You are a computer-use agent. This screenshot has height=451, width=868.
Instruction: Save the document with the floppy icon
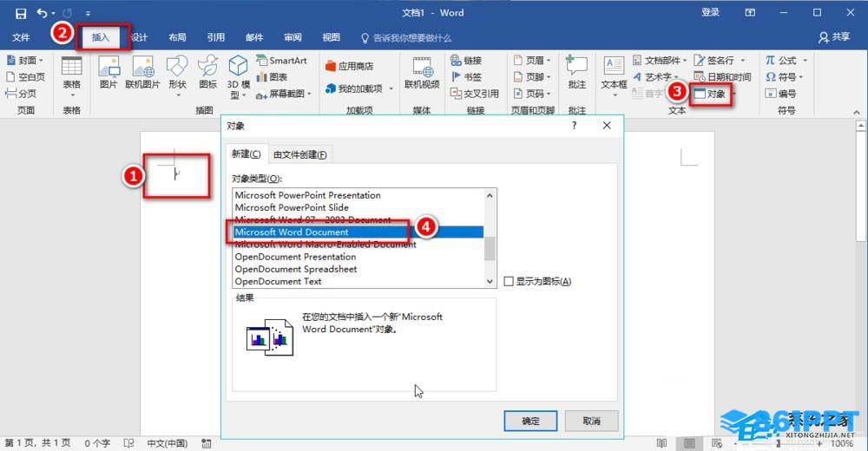pos(21,13)
